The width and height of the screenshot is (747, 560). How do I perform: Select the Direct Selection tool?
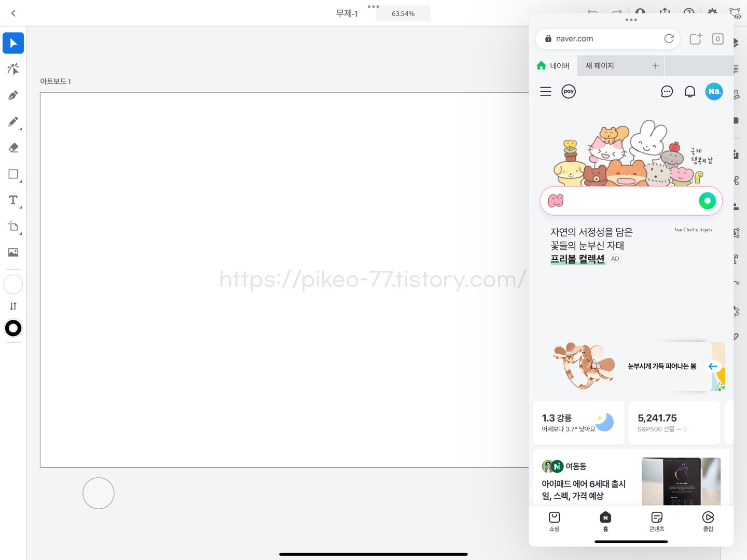point(13,69)
